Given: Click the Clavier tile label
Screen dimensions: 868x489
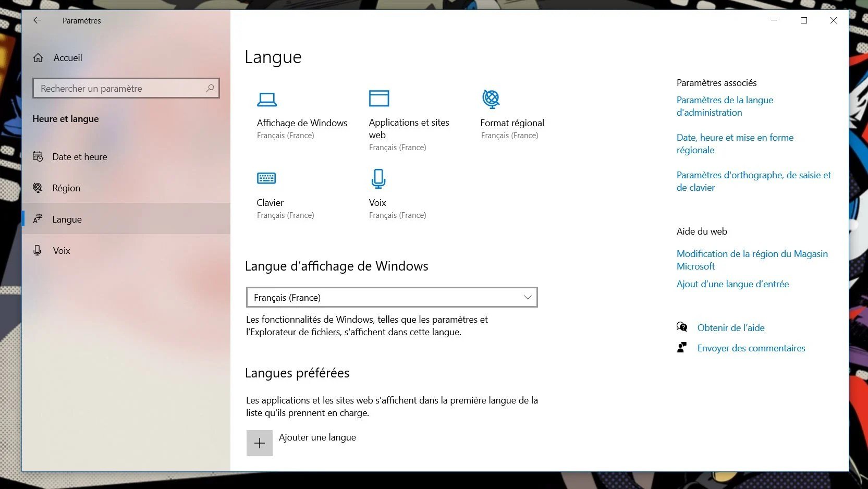Looking at the screenshot, I should point(270,203).
